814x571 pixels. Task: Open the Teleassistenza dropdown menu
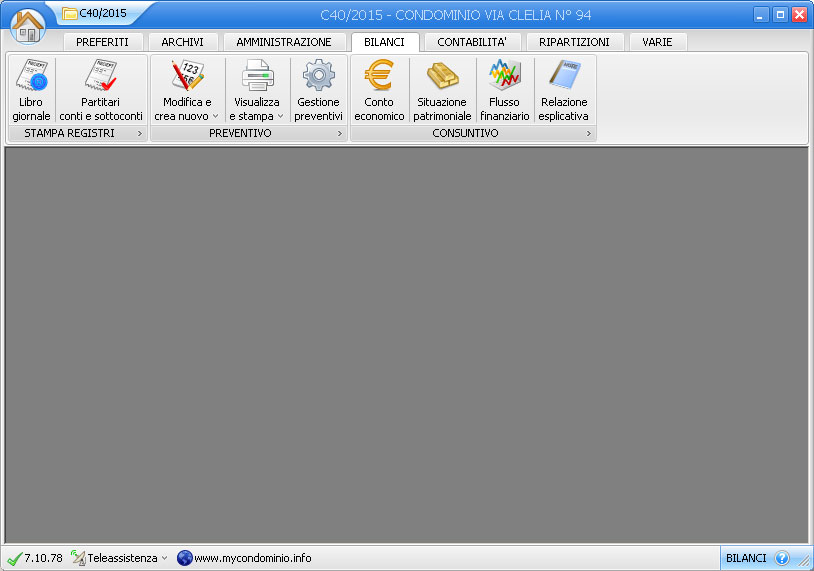point(119,558)
